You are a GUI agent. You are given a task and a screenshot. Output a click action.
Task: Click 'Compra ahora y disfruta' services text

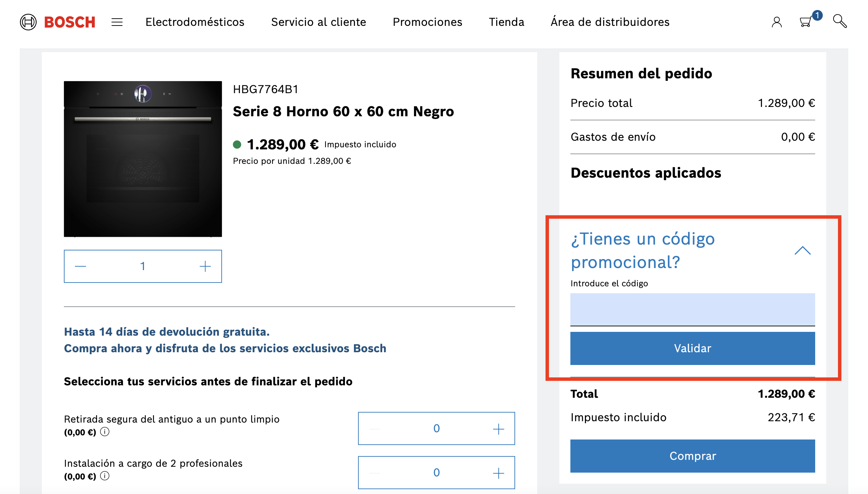[x=225, y=348]
